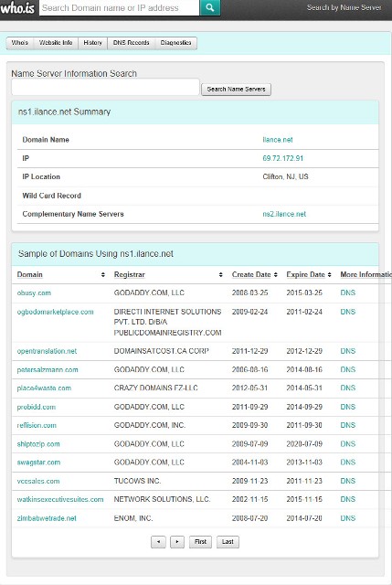Open probidd.com domain link
The height and width of the screenshot is (585, 392).
(x=37, y=407)
